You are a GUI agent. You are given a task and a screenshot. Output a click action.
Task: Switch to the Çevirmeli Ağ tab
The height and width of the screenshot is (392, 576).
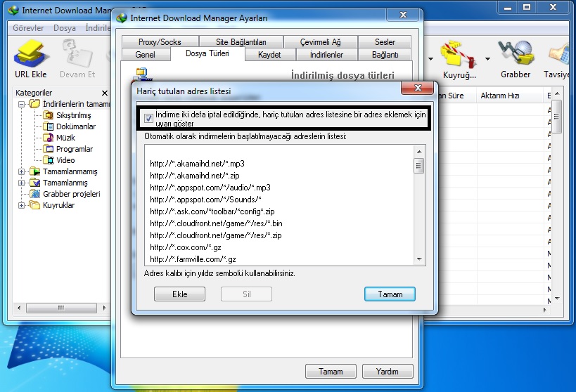(x=320, y=42)
